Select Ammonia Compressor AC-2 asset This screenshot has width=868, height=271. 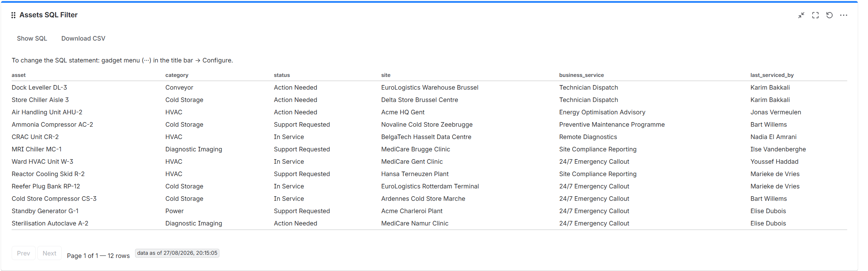(52, 125)
